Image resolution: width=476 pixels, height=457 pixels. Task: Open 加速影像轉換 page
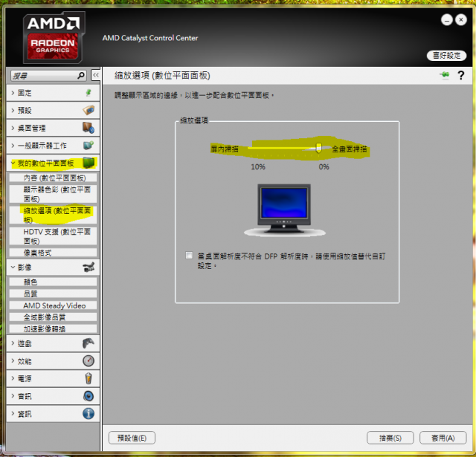pos(53,328)
